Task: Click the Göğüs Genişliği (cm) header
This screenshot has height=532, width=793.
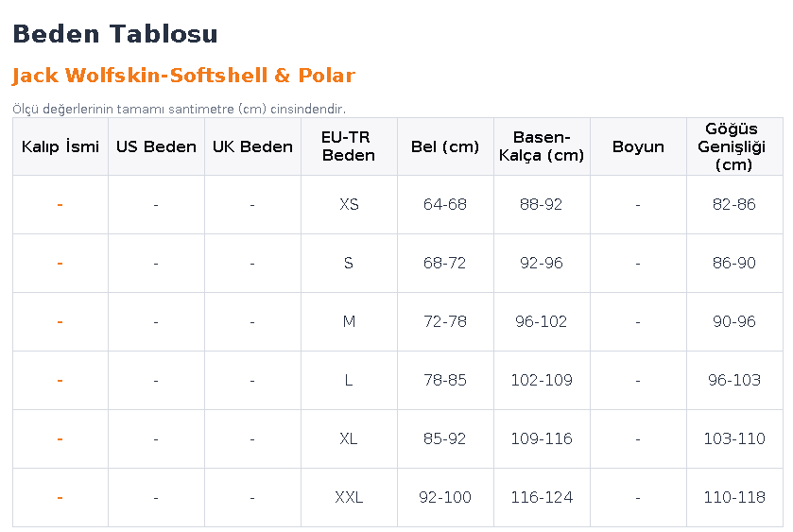Action: pos(734,146)
